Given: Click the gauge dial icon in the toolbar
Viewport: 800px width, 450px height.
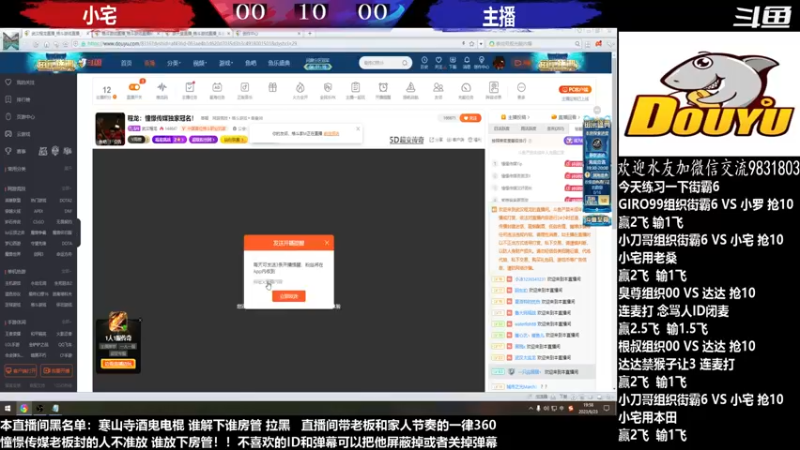Looking at the screenshot, I should tap(466, 87).
